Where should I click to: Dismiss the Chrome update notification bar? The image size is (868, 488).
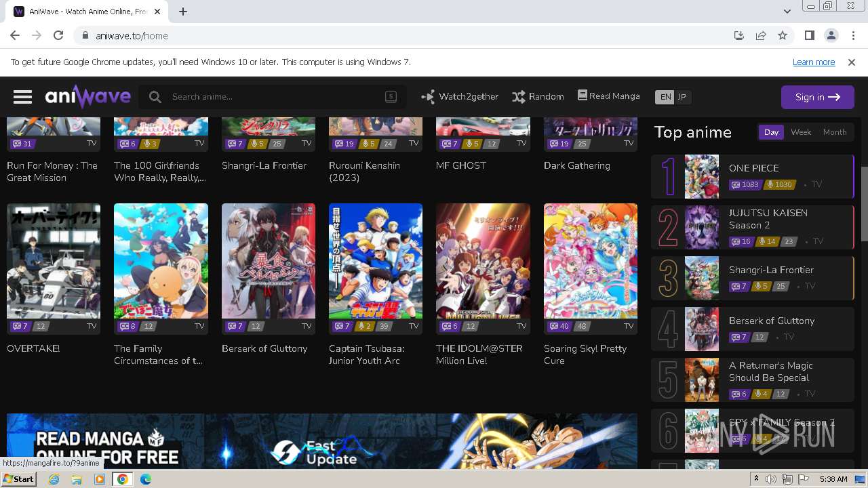[x=852, y=62]
